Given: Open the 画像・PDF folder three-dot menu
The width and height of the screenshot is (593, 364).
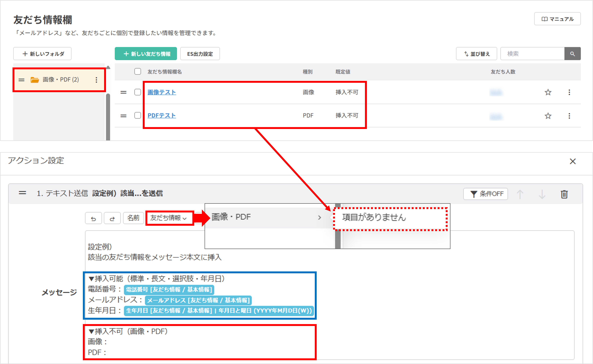Looking at the screenshot, I should click(x=97, y=80).
